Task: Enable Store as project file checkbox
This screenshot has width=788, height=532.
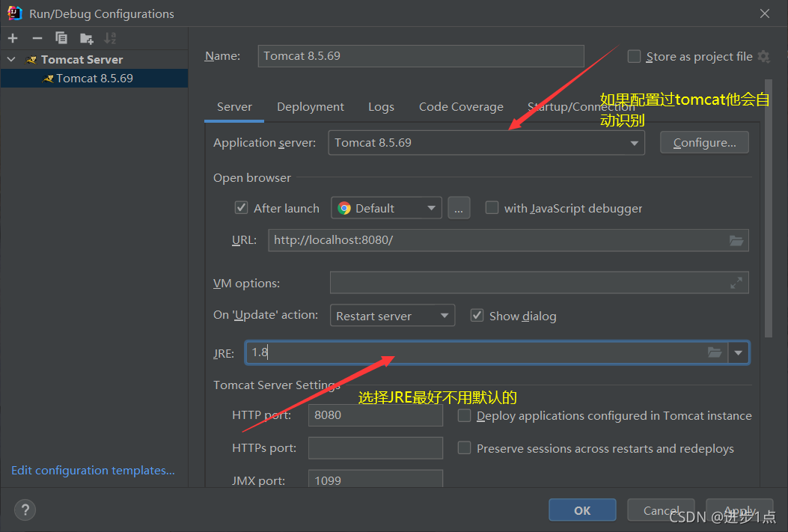Action: [x=635, y=56]
